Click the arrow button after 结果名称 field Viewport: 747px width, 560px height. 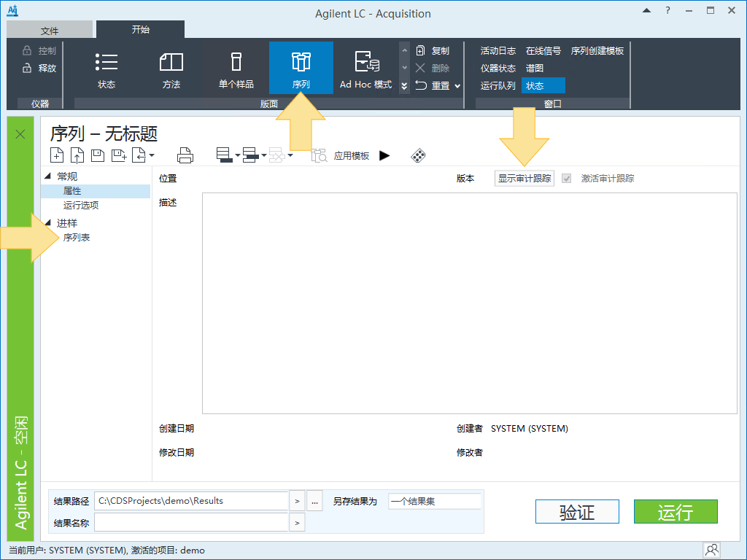click(297, 522)
